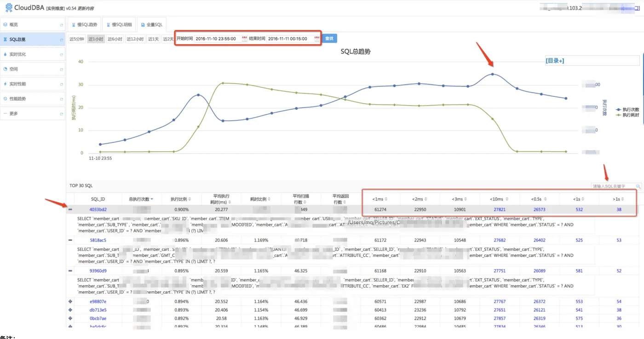Collapse SQL row 4033bd2
This screenshot has height=339, width=644.
pyautogui.click(x=70, y=209)
